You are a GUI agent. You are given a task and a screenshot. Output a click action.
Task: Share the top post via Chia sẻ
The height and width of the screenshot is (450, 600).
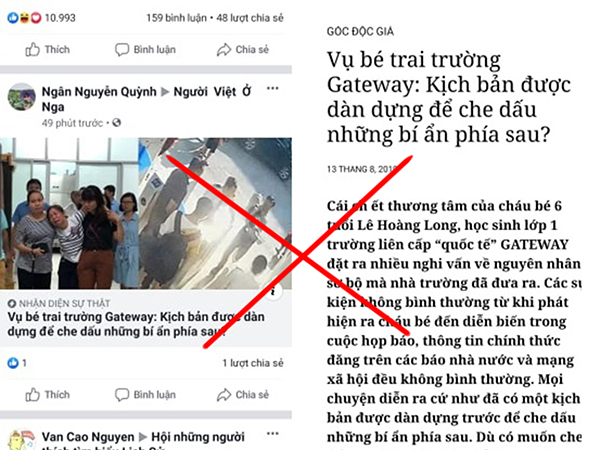pyautogui.click(x=243, y=50)
